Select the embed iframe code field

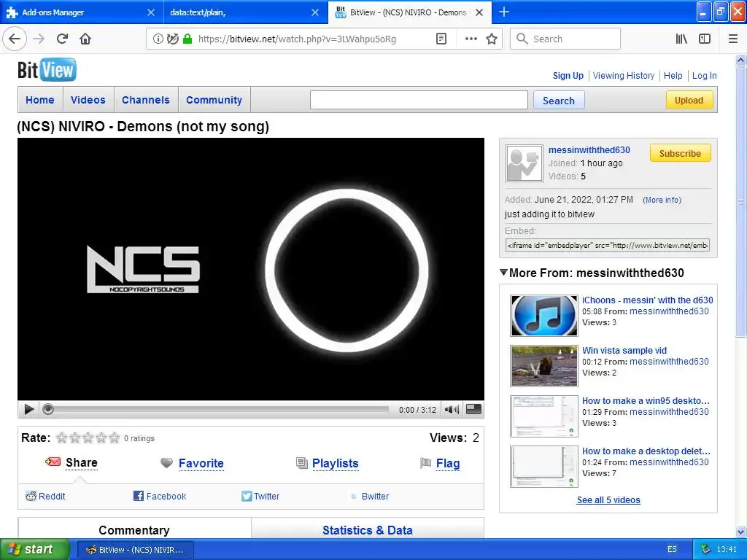pos(608,245)
